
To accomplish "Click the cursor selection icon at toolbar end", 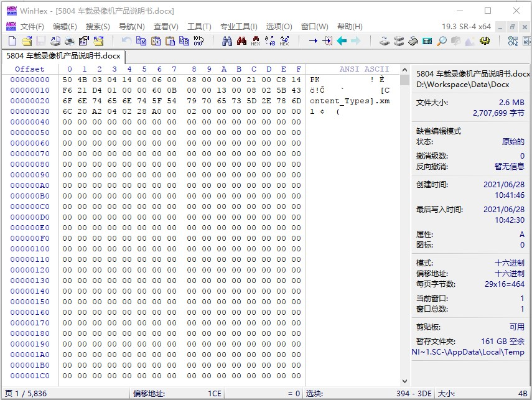I will pyautogui.click(x=513, y=41).
